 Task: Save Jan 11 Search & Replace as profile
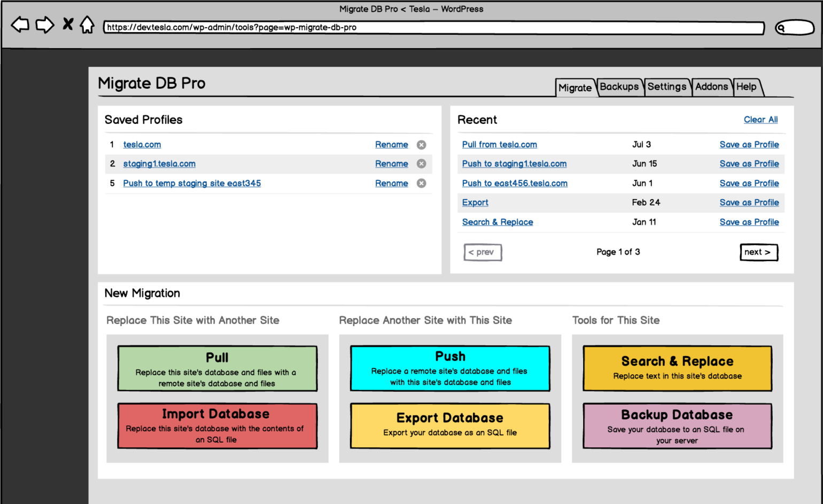749,222
